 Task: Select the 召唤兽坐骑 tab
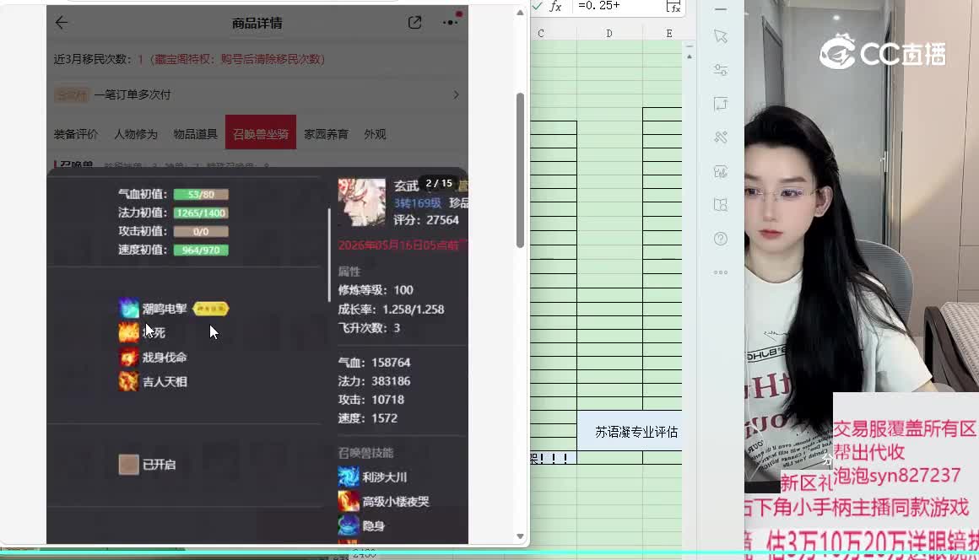260,132
